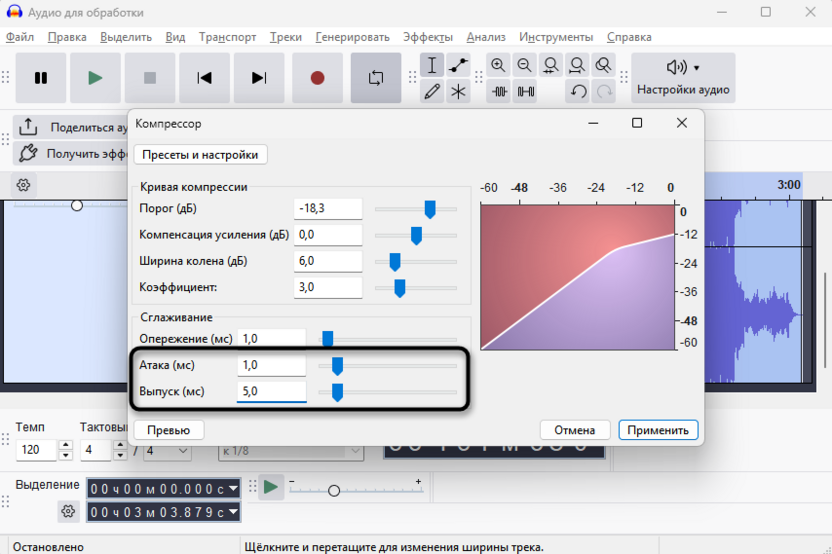Select the Selection (I-beam) tool

point(432,66)
